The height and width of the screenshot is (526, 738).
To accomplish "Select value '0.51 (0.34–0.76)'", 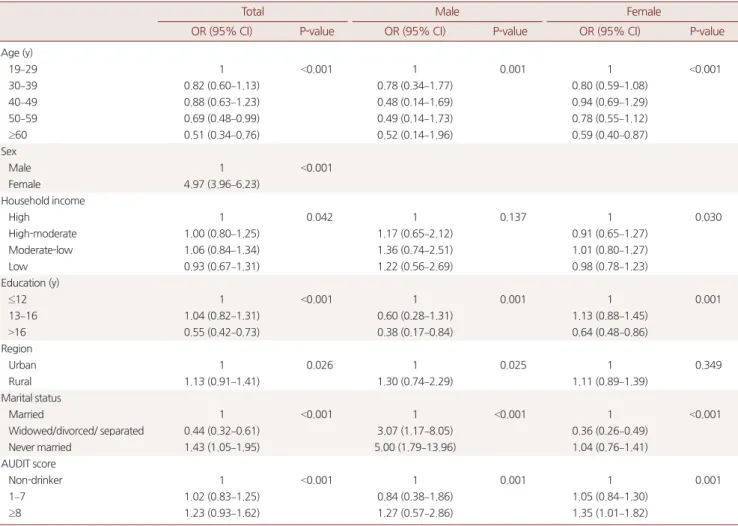I will pos(222,135).
